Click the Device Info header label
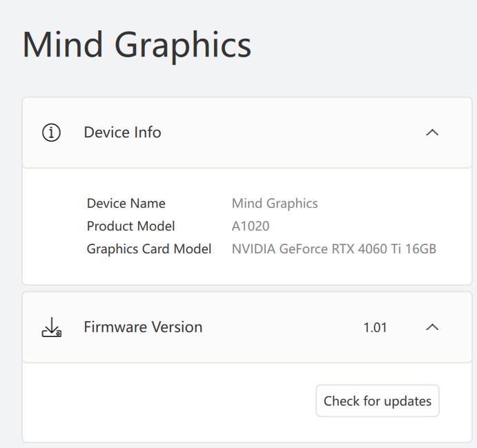 tap(122, 133)
